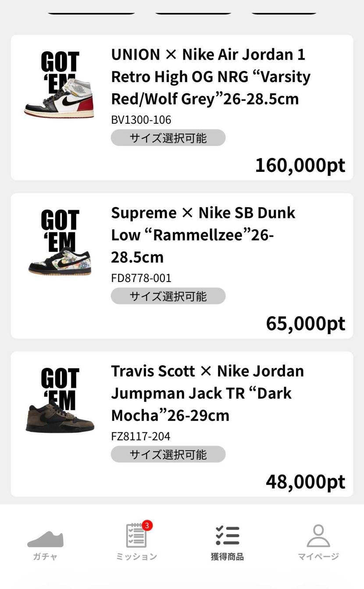Open the マイページ profile icon
This screenshot has width=364, height=589.
tap(318, 535)
